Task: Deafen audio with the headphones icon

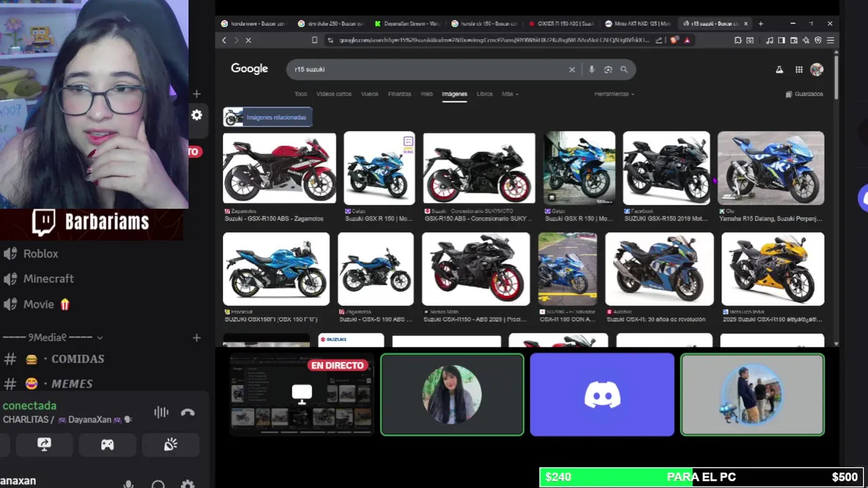Action: [x=158, y=484]
